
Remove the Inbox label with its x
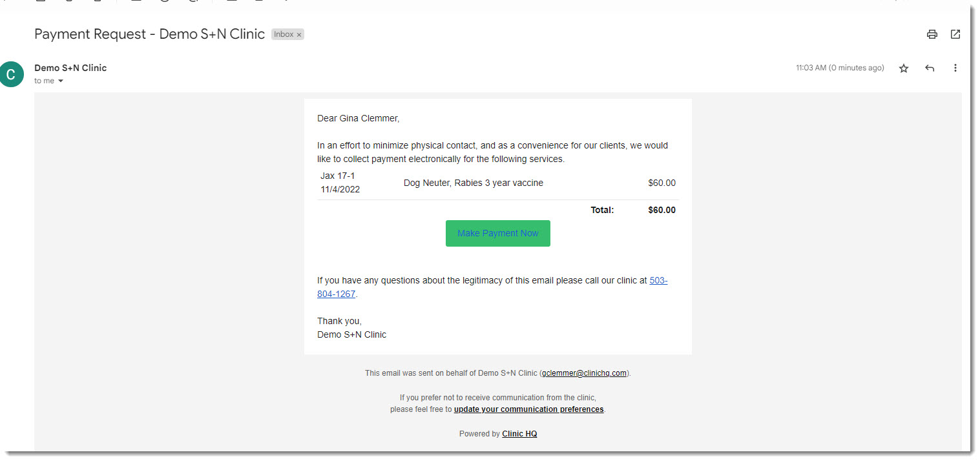[299, 35]
